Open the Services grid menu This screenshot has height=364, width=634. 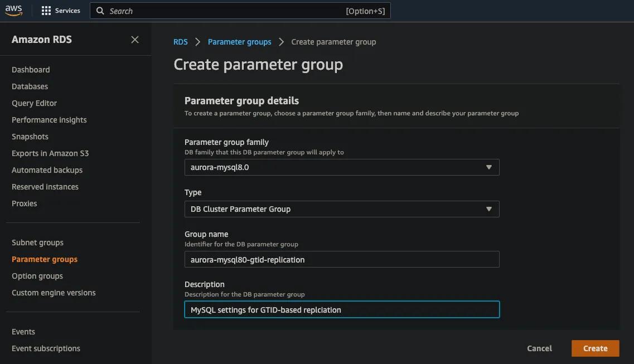(x=61, y=10)
